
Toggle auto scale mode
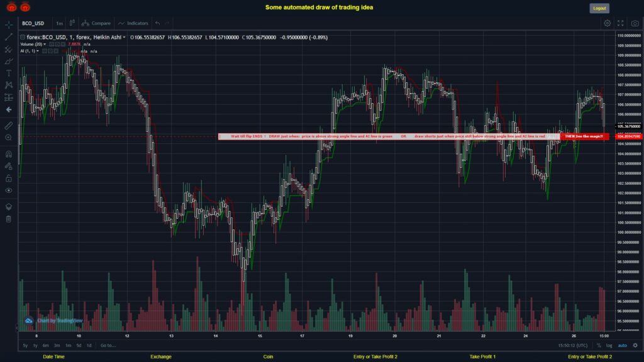(x=623, y=346)
